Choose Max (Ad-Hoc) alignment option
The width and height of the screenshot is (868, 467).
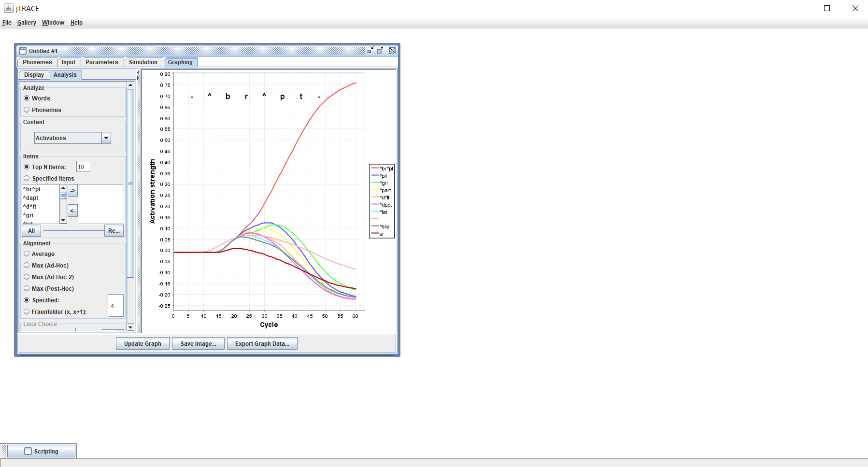coord(27,265)
